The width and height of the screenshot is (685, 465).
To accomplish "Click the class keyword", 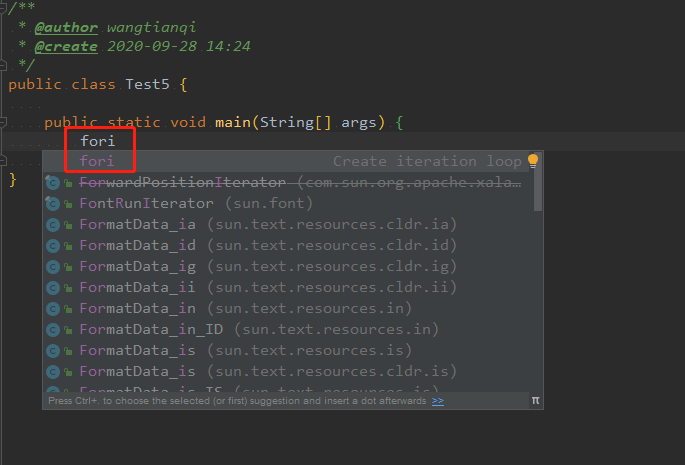I will [93, 84].
